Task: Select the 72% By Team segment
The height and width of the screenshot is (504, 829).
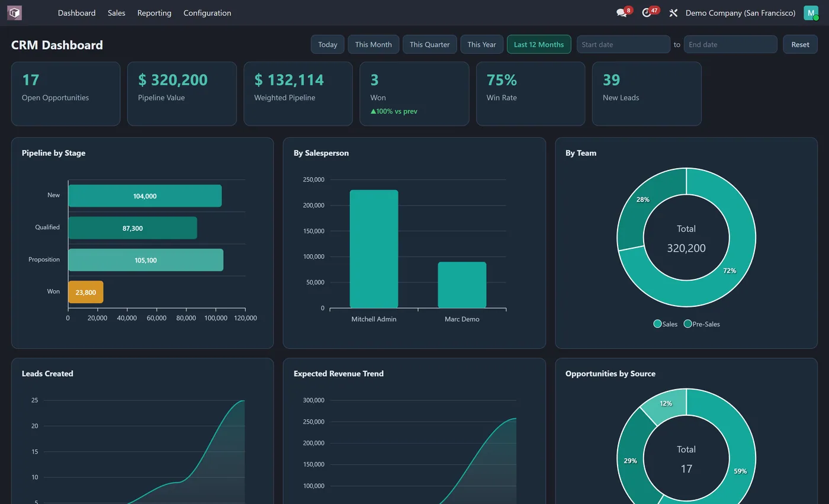Action: [730, 271]
